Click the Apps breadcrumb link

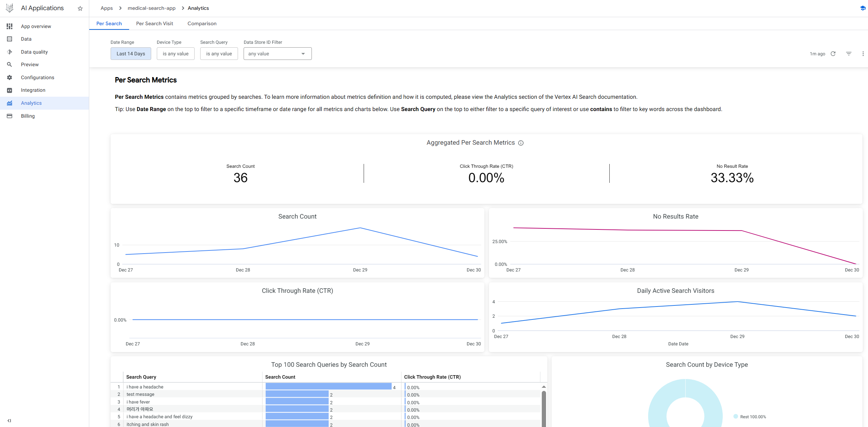coord(106,8)
